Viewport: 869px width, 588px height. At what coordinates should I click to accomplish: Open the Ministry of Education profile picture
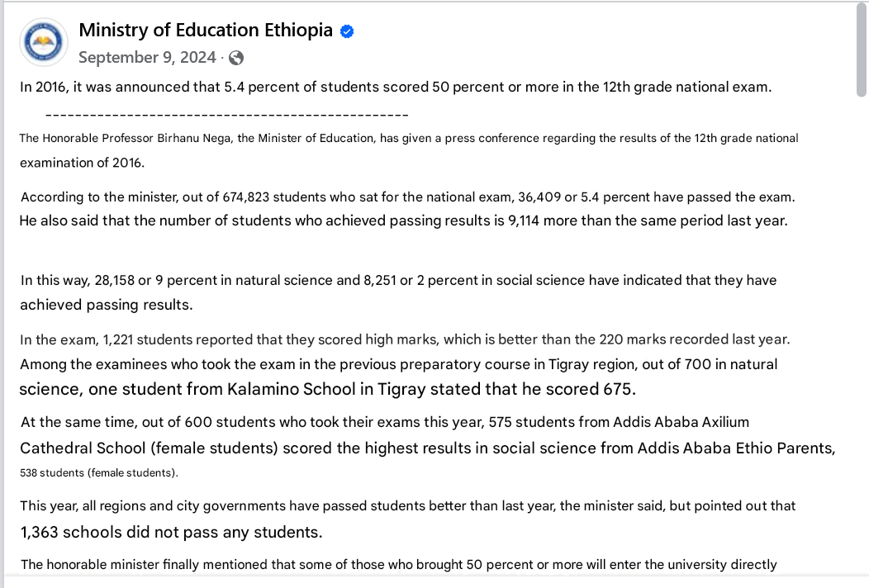(x=44, y=42)
